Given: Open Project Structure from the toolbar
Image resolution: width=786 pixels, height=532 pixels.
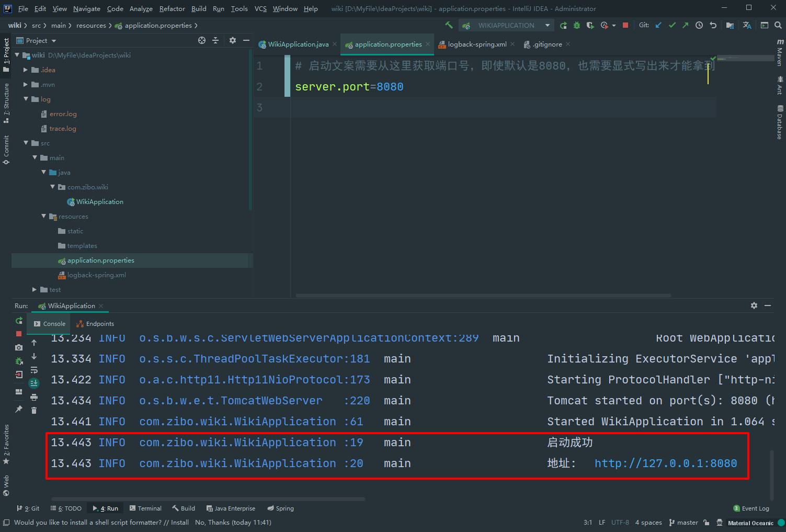Looking at the screenshot, I should 730,25.
